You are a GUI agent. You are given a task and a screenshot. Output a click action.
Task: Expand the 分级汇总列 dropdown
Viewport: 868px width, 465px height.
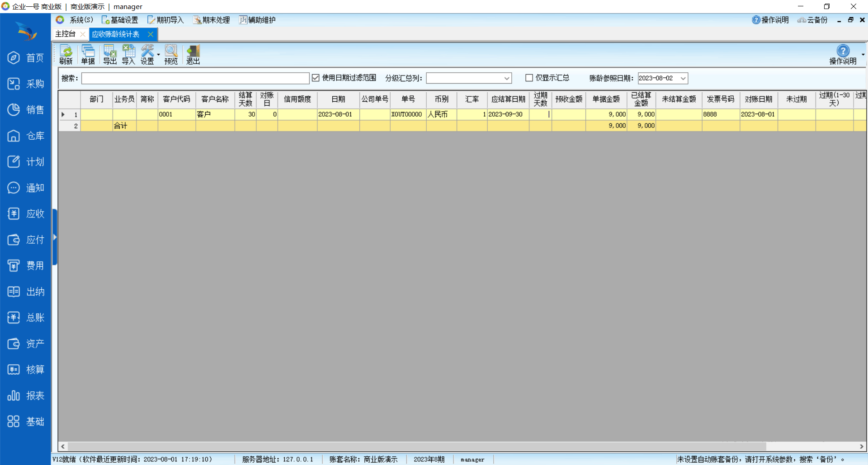point(507,78)
